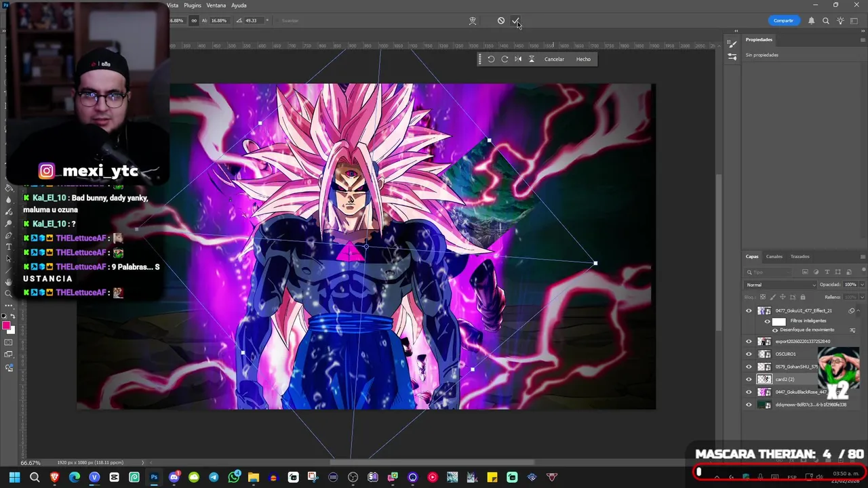868x488 pixels.
Task: Flip vertically using the floating bar icon
Action: 532,59
